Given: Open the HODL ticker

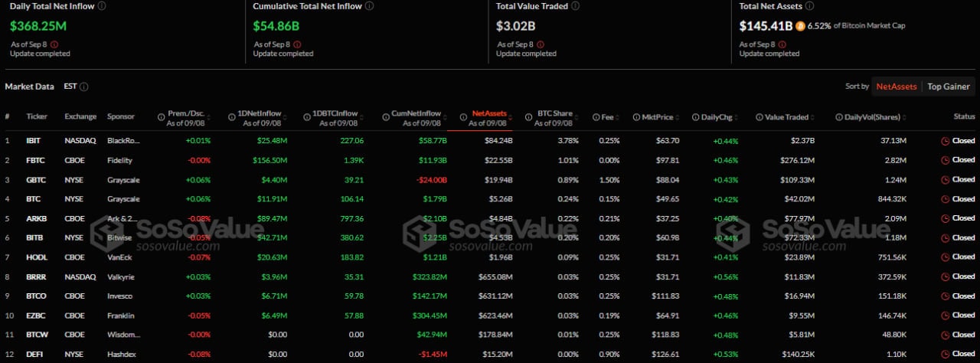Looking at the screenshot, I should click(36, 257).
